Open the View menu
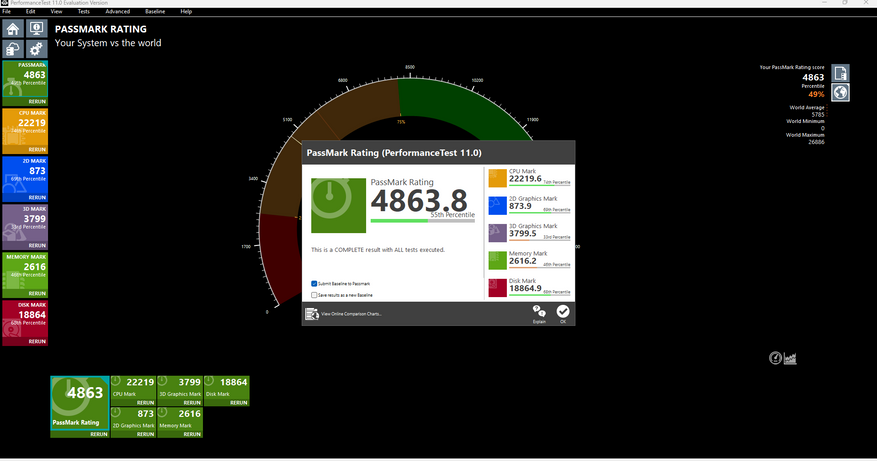Image resolution: width=877 pixels, height=461 pixels. [56, 11]
